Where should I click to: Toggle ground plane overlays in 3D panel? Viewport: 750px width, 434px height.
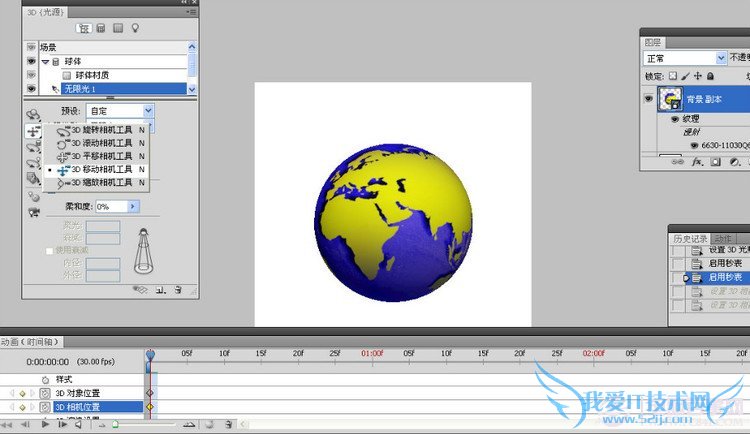pos(140,289)
